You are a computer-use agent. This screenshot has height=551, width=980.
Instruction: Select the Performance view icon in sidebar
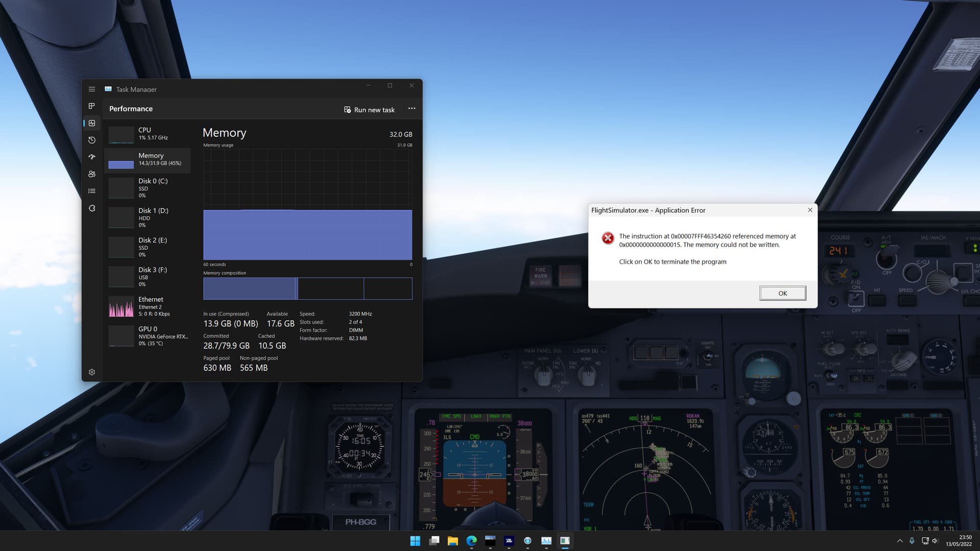click(x=92, y=122)
